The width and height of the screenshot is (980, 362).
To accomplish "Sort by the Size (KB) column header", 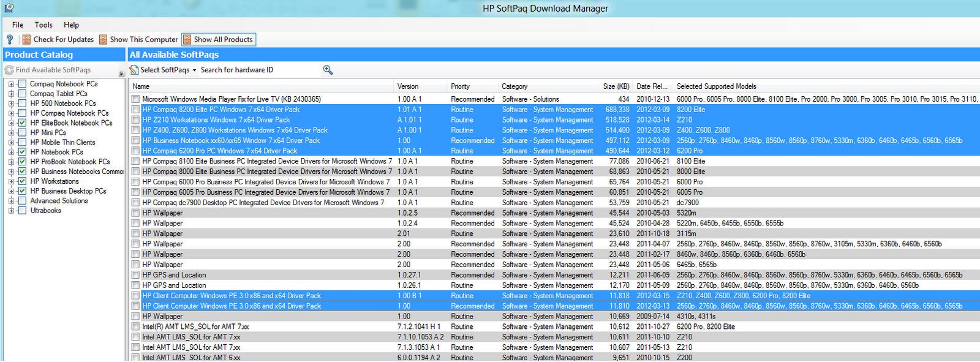I will 616,86.
